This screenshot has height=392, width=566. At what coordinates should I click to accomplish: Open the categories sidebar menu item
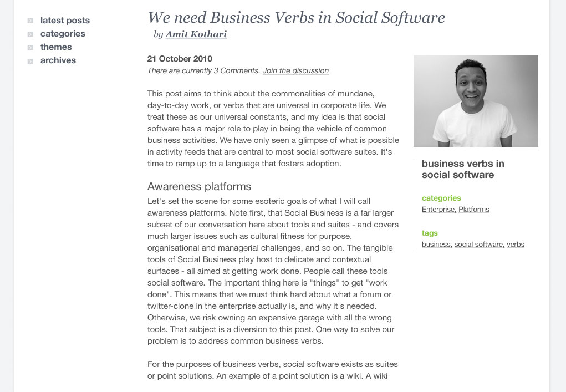point(63,34)
